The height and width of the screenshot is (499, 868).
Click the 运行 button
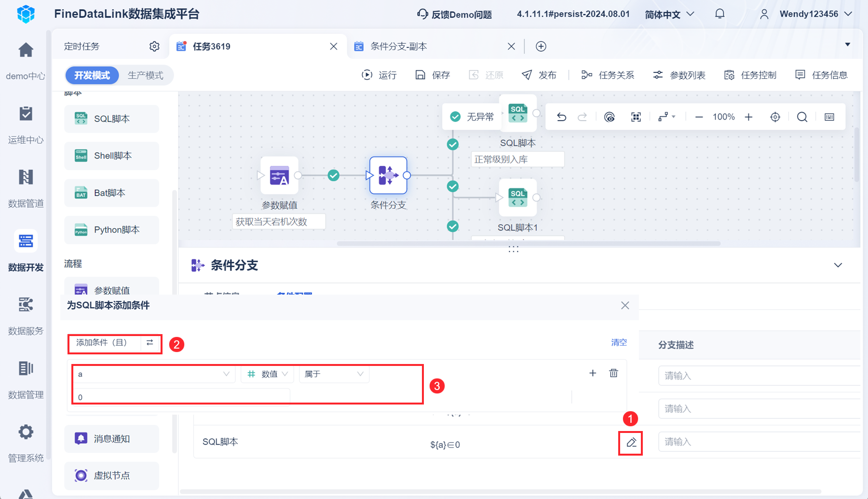(x=379, y=75)
